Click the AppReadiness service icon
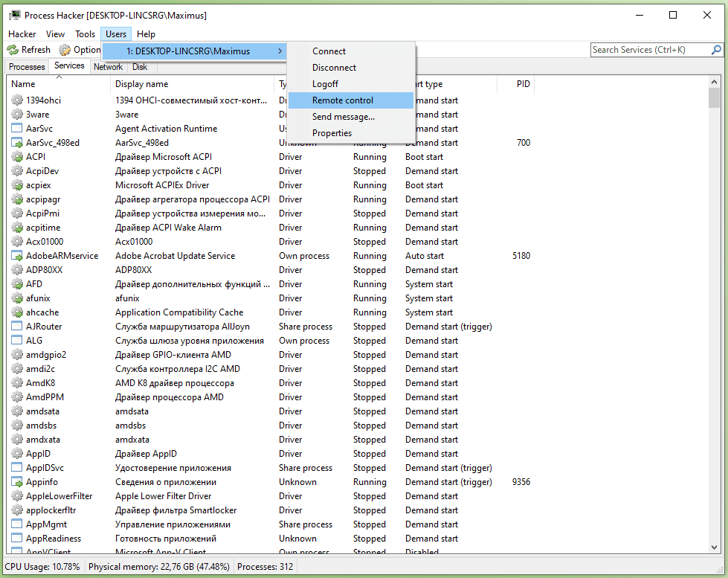728x578 pixels. (x=16, y=539)
